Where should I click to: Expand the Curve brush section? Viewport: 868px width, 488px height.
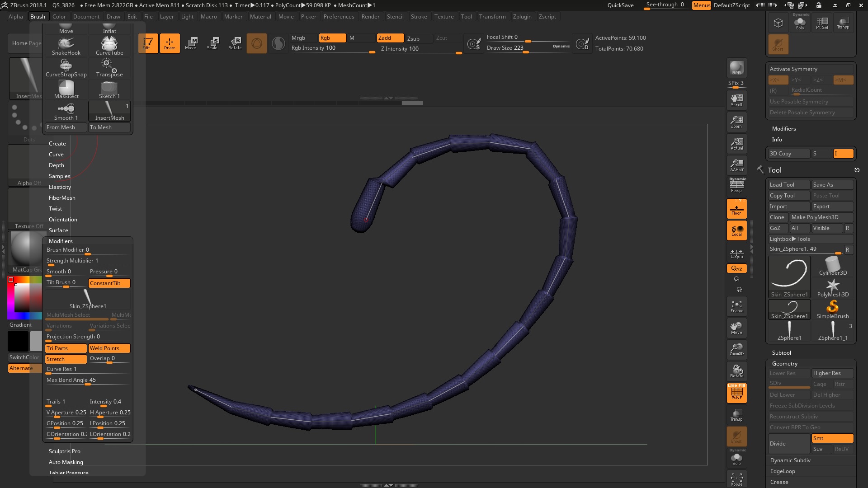pyautogui.click(x=56, y=155)
